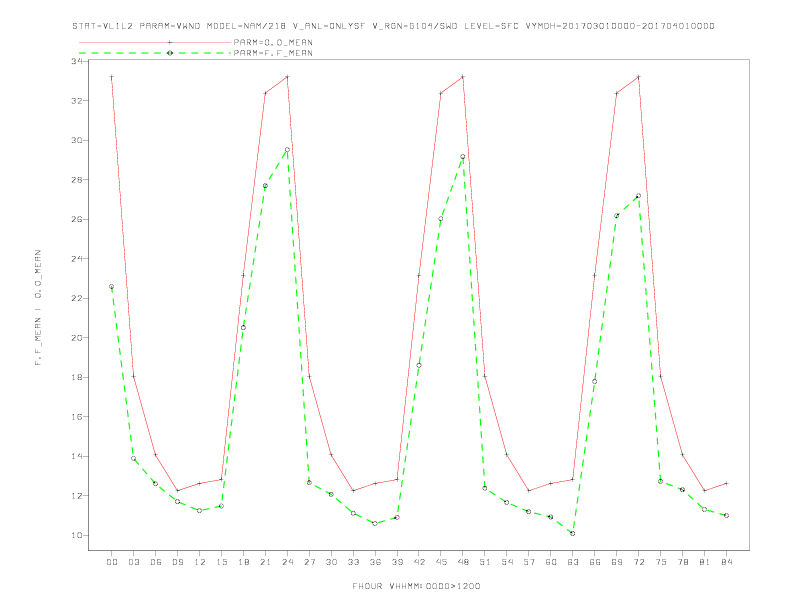Click the x-axis tick label 57
Screen dimensions: 792x612
click(529, 562)
